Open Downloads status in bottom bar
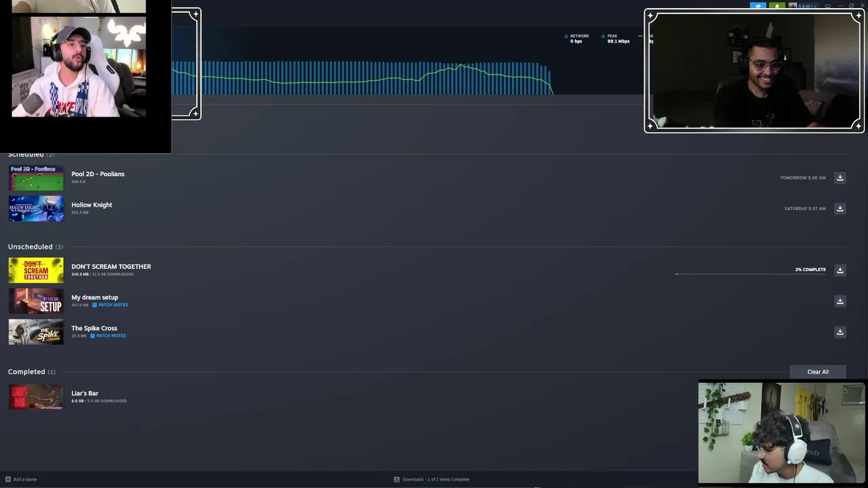Image resolution: width=868 pixels, height=488 pixels. pos(431,479)
